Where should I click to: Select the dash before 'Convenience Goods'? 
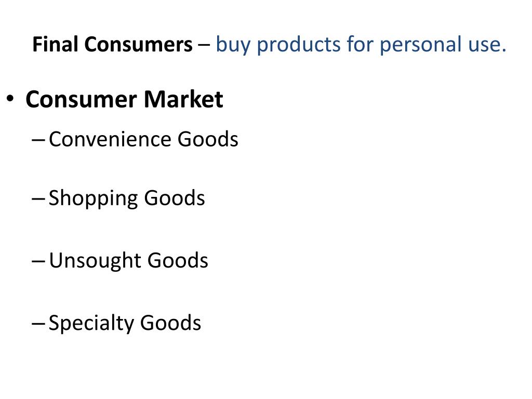(x=38, y=139)
